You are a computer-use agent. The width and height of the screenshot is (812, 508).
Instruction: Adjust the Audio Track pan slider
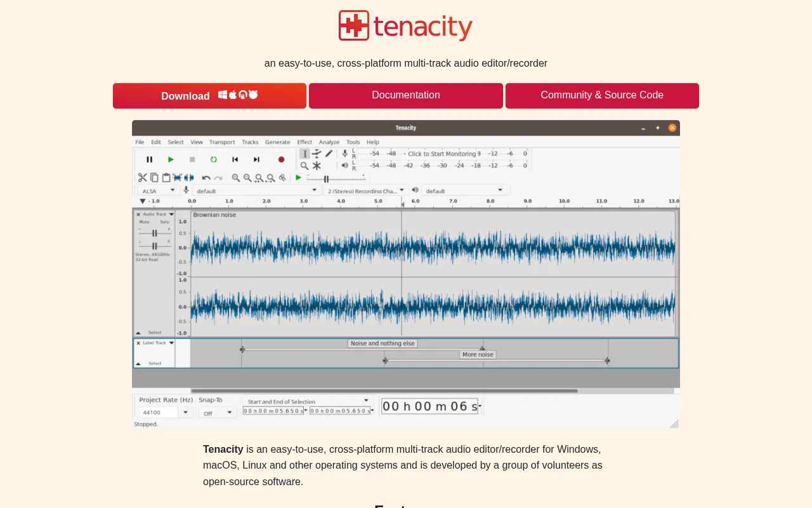click(154, 245)
